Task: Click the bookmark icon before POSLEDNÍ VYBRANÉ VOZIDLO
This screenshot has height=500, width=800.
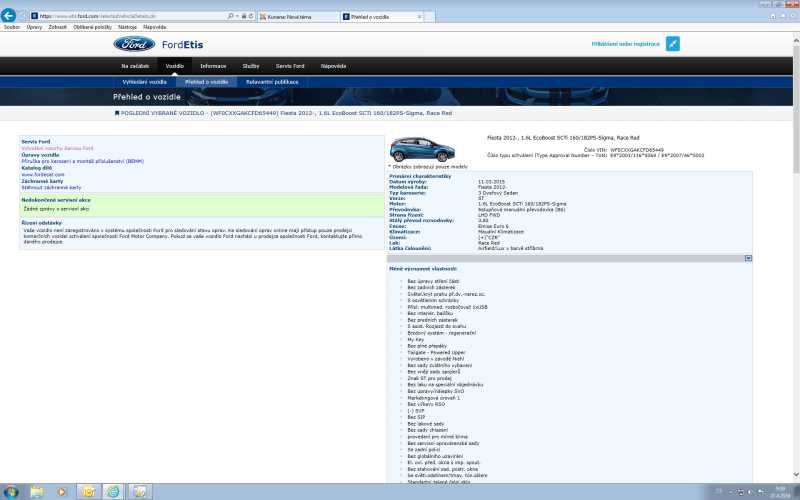Action: coord(117,113)
